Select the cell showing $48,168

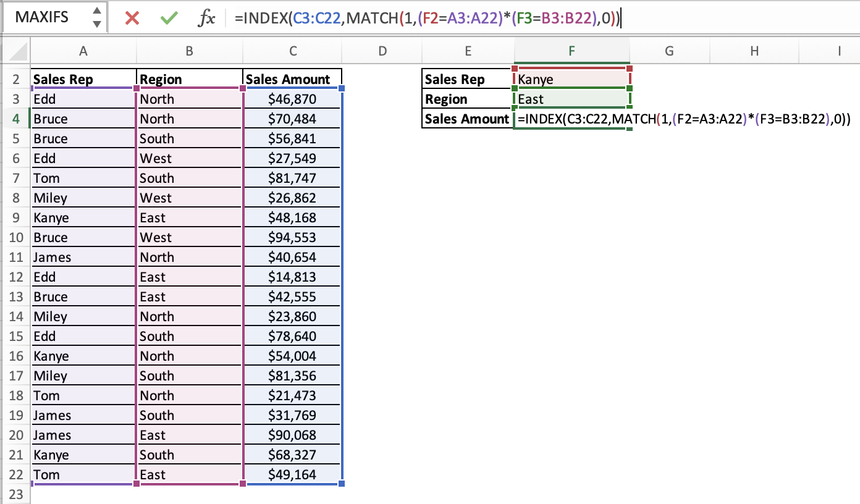pos(292,217)
